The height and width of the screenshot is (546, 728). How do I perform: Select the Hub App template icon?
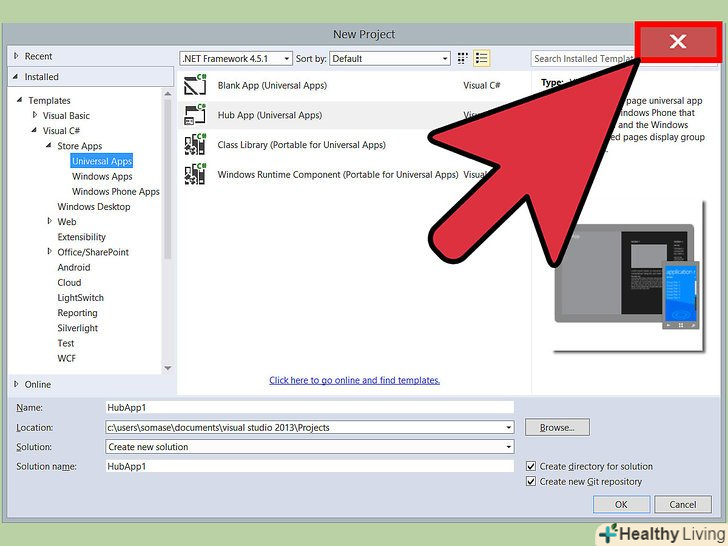pos(195,116)
